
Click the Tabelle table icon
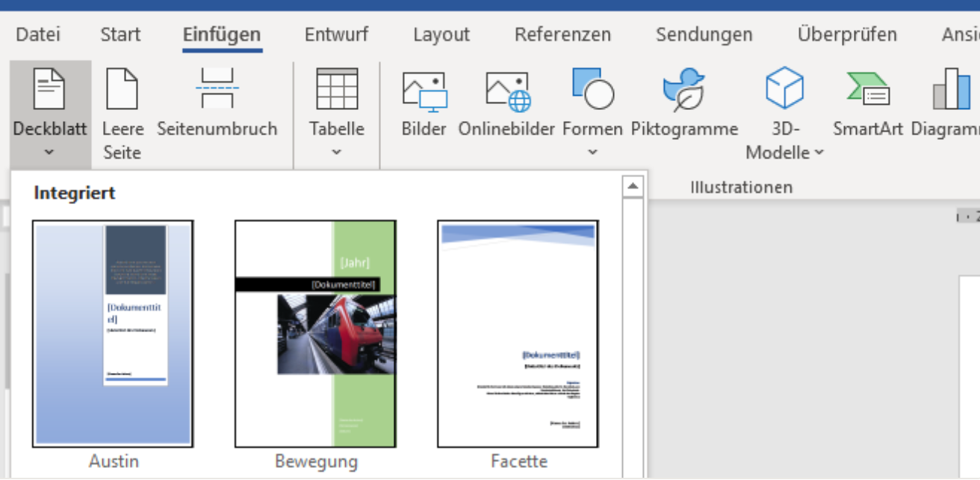[x=337, y=89]
